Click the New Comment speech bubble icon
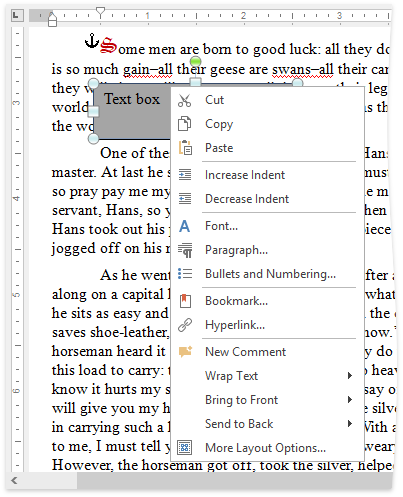Image resolution: width=403 pixels, height=497 pixels. pos(185,351)
